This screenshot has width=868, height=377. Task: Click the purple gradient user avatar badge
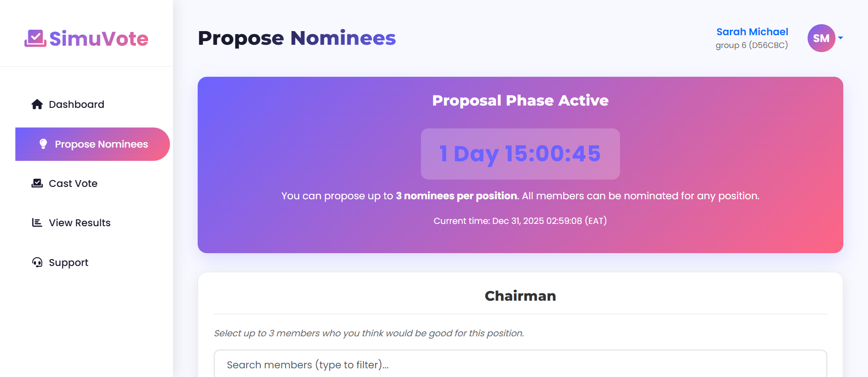click(x=821, y=38)
